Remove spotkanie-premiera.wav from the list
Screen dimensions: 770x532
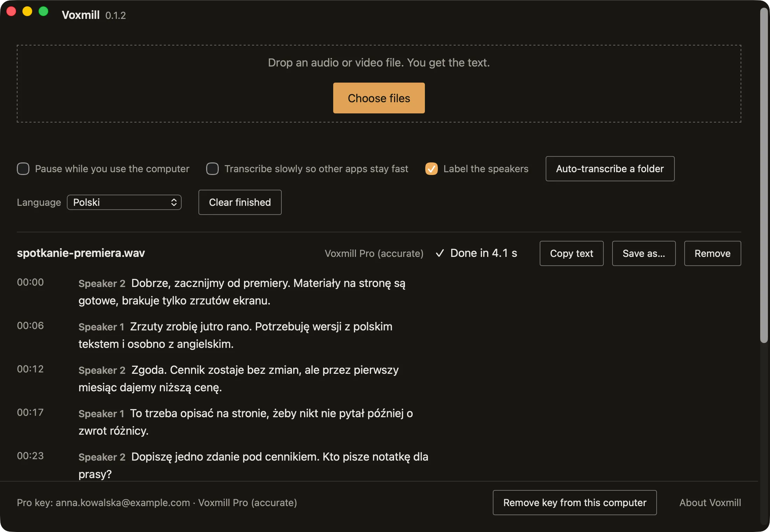pyautogui.click(x=713, y=253)
